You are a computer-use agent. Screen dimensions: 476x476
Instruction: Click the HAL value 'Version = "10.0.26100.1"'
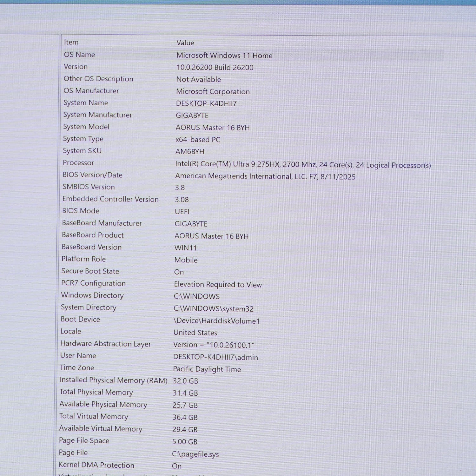pyautogui.click(x=214, y=345)
